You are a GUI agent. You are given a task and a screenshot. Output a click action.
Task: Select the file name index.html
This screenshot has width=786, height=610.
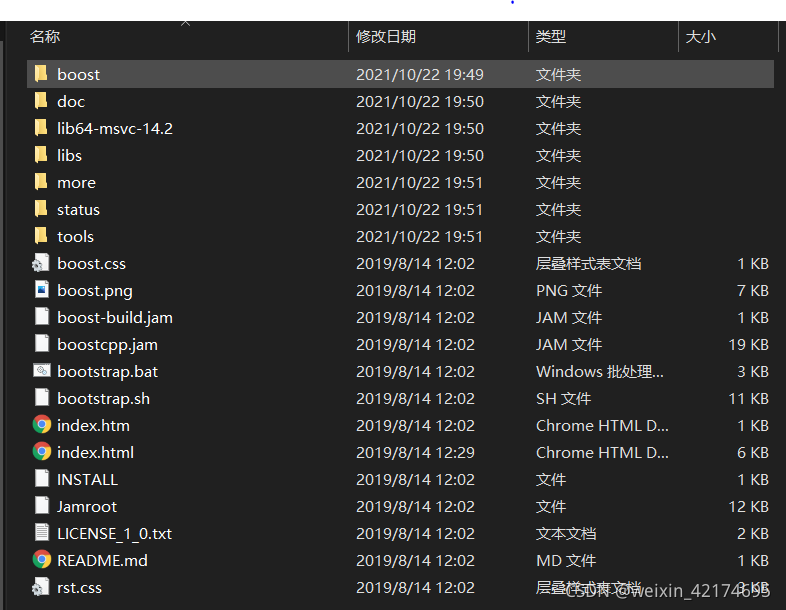(95, 453)
